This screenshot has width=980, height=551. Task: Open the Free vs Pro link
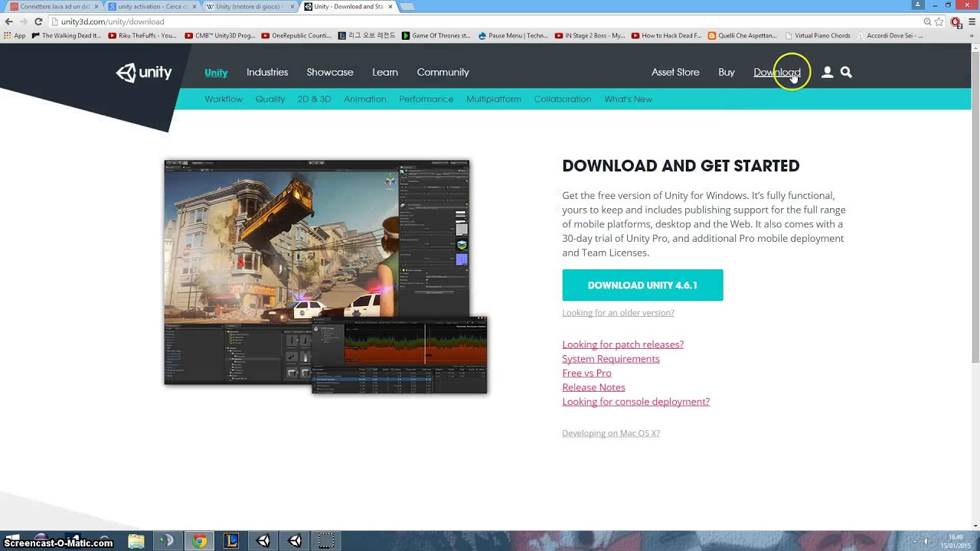click(586, 373)
